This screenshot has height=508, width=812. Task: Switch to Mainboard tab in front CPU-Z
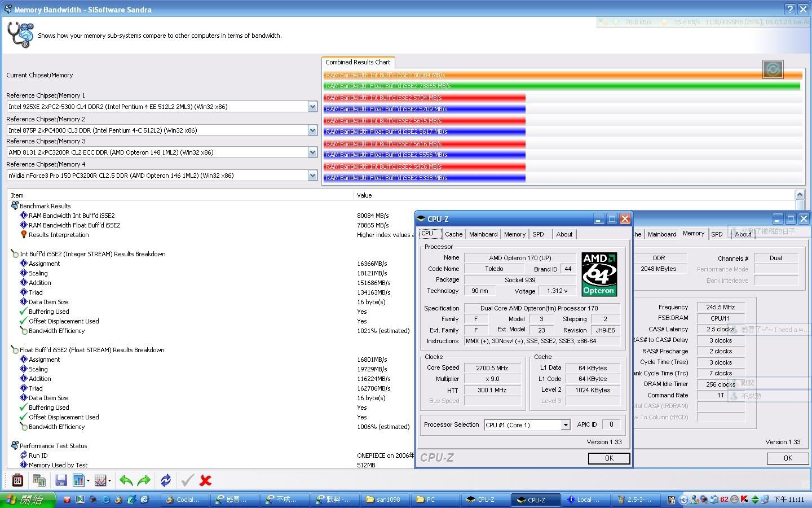point(483,234)
